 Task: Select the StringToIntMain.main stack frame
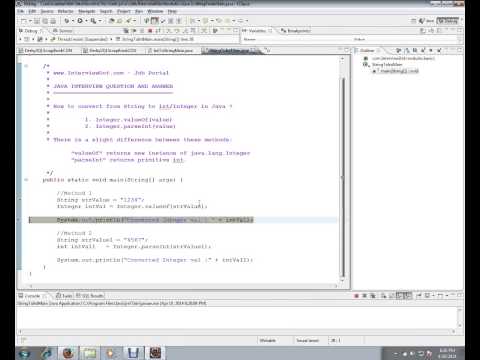click(155, 39)
